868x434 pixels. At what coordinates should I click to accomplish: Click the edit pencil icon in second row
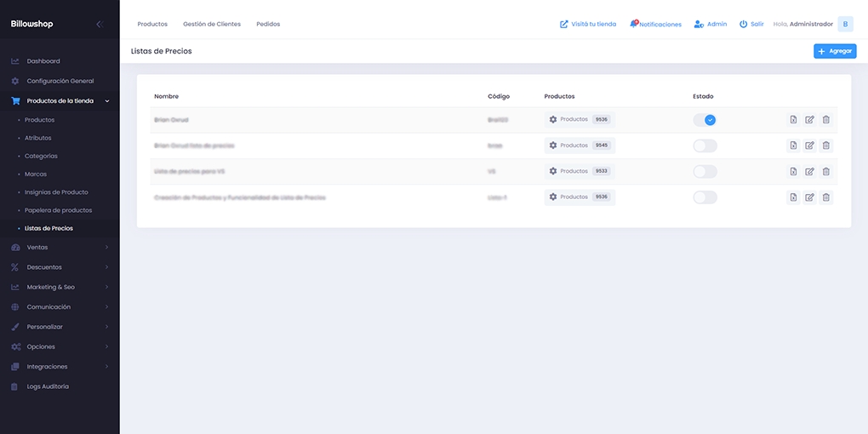809,146
